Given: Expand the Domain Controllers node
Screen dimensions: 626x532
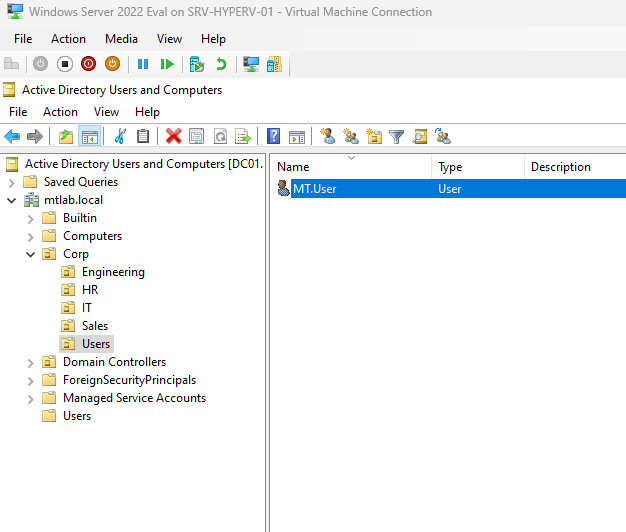Looking at the screenshot, I should coord(31,363).
